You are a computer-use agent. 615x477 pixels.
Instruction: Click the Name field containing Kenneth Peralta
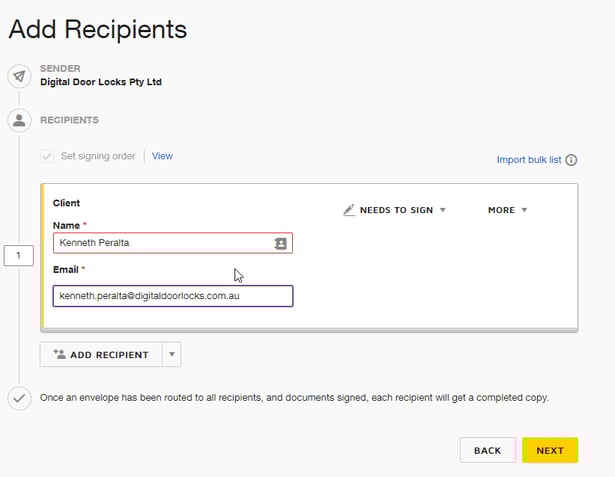click(x=160, y=243)
